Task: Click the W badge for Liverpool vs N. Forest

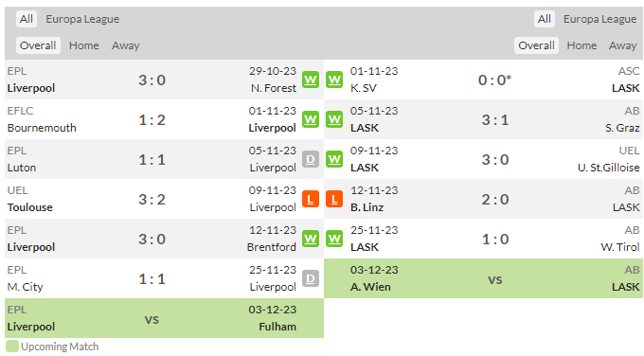Action: [x=311, y=80]
